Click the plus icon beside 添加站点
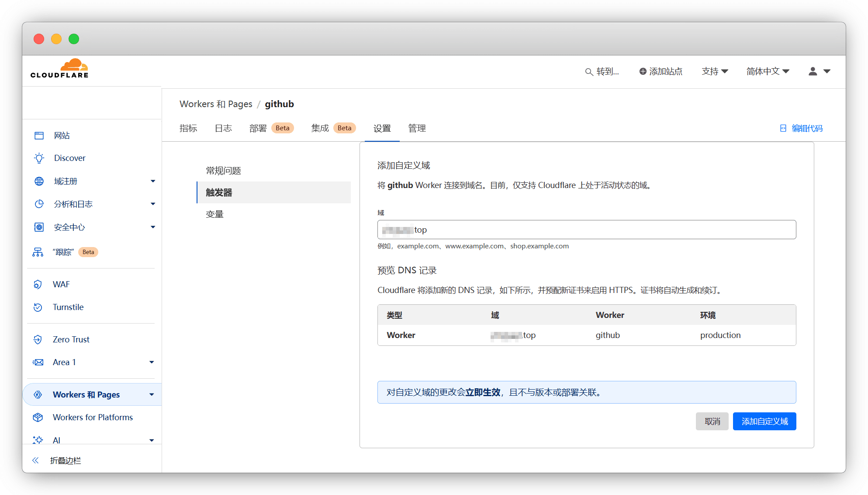 [643, 71]
